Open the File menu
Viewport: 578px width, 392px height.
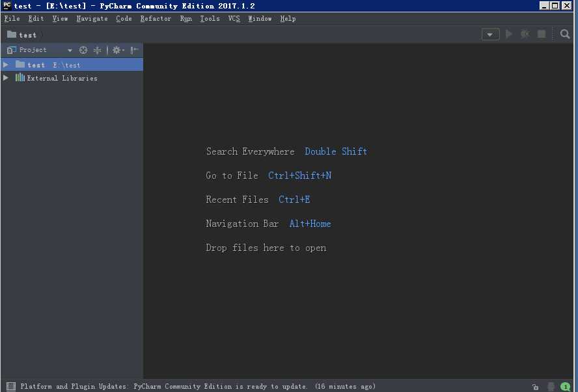pos(12,18)
